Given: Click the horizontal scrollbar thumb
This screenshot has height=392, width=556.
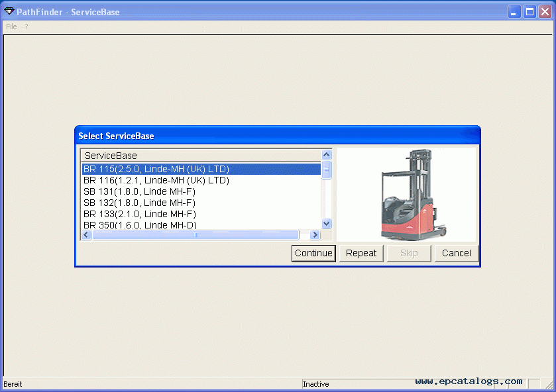Looking at the screenshot, I should (195, 234).
